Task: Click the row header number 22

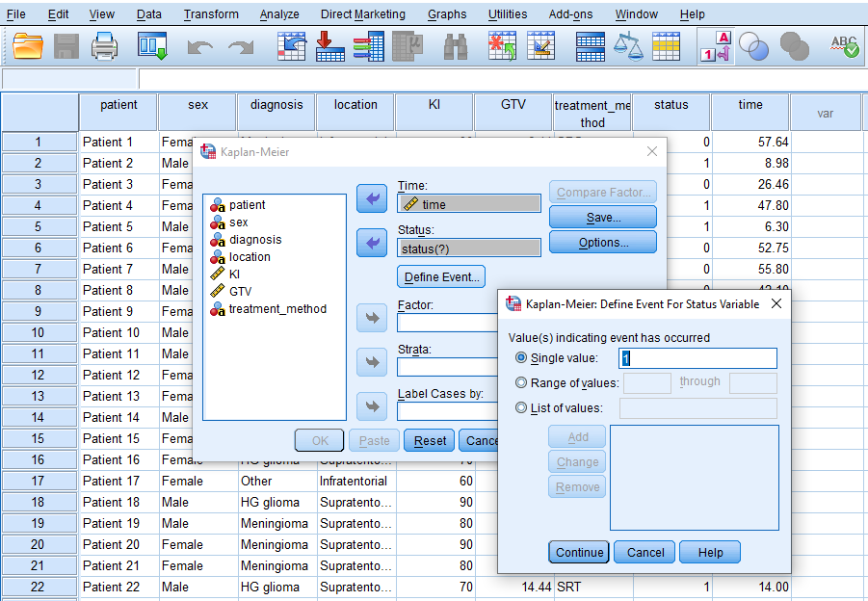Action: [39, 587]
